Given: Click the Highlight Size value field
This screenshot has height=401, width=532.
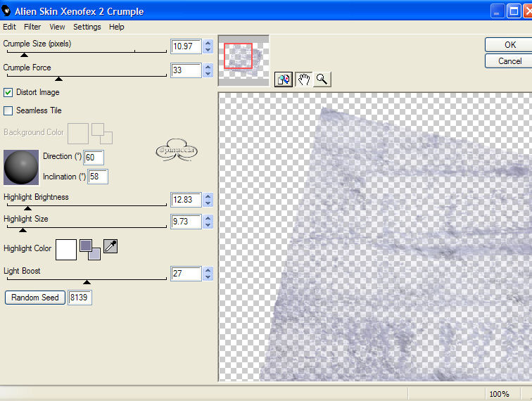Looking at the screenshot, I should (x=186, y=222).
